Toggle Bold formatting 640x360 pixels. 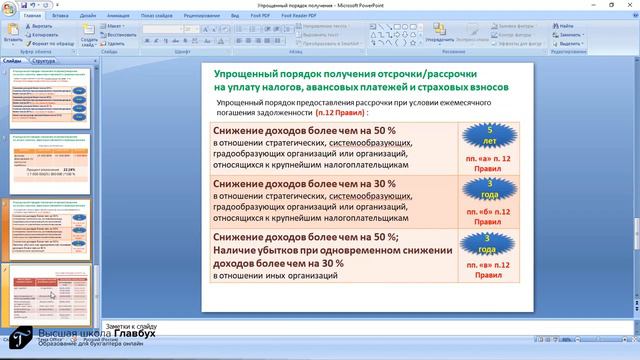pyautogui.click(x=147, y=41)
